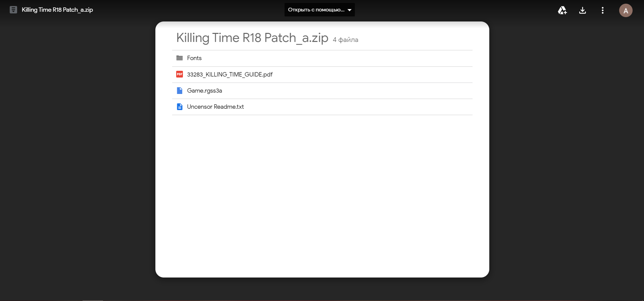Click the Fonts folder icon
This screenshot has height=301, width=644.
(x=180, y=58)
